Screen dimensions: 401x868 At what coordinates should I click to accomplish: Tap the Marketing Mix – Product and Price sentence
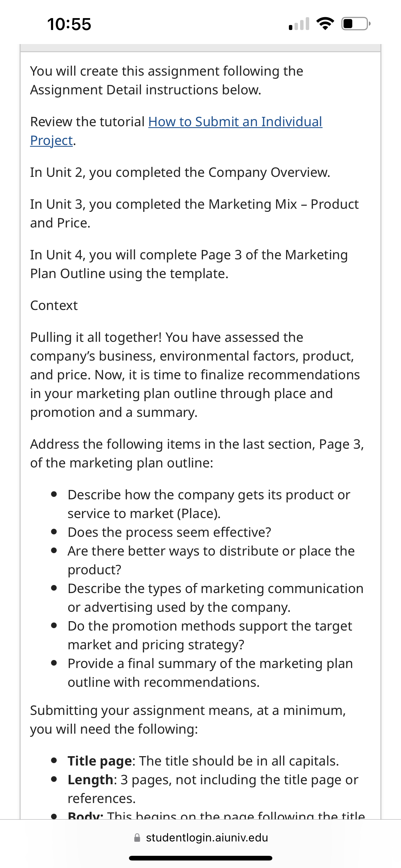point(195,214)
